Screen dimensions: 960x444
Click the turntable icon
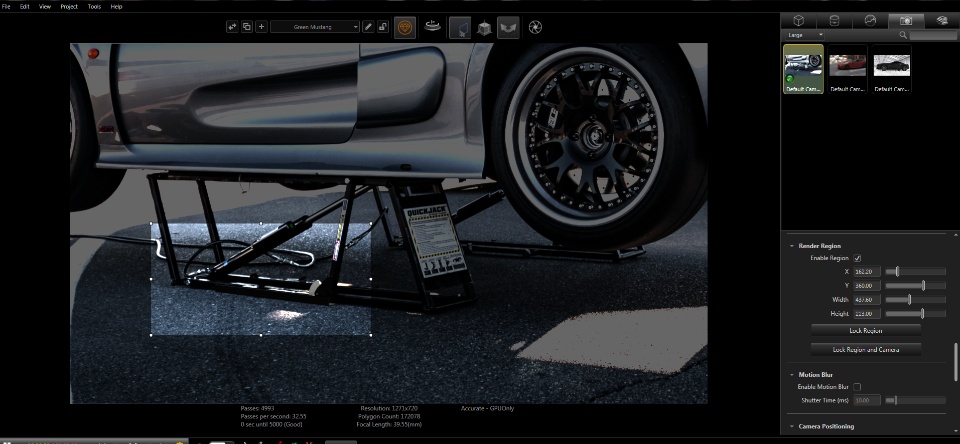[433, 27]
